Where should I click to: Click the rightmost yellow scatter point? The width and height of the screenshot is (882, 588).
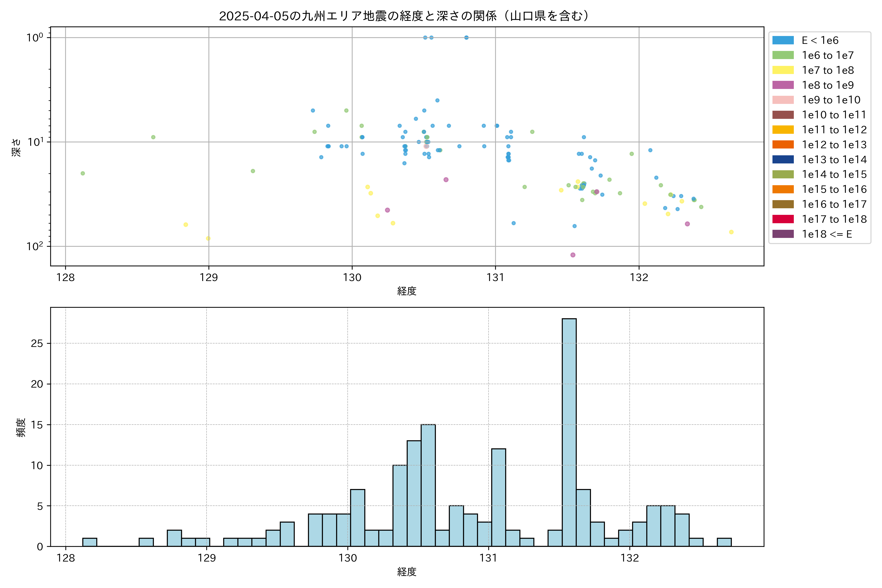coord(731,232)
